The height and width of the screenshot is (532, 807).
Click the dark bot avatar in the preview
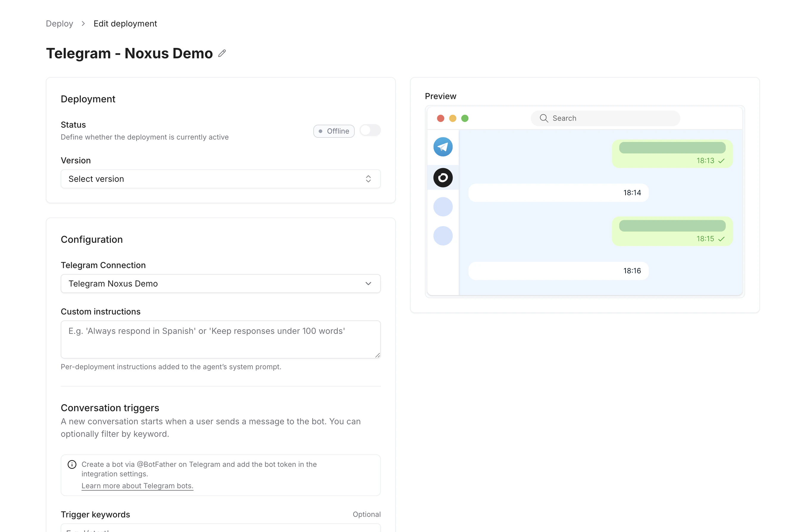tap(443, 177)
